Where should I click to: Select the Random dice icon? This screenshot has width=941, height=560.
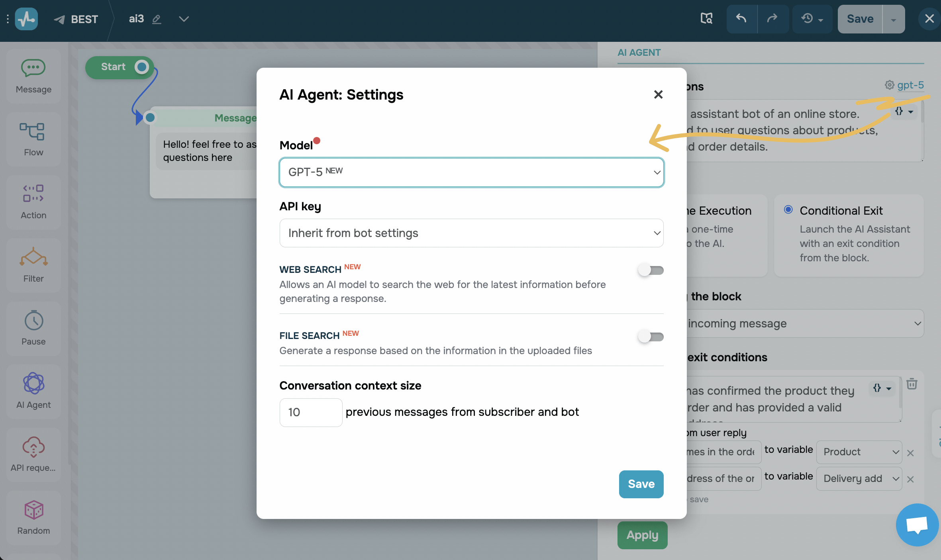(33, 510)
